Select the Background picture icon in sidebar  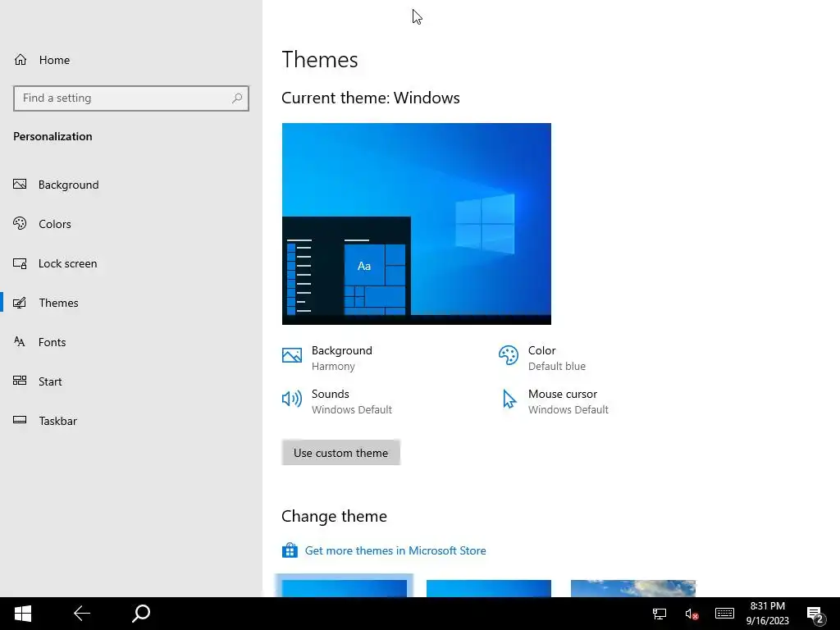coord(20,185)
